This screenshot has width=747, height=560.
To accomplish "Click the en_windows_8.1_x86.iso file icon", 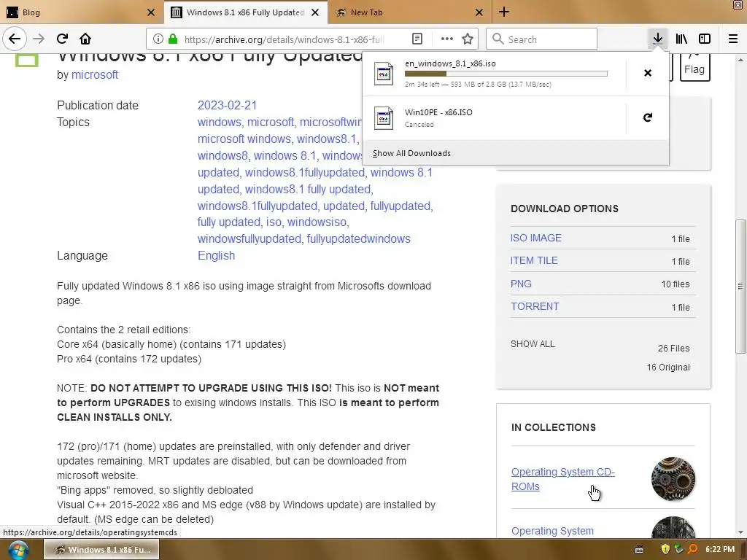I will (384, 74).
